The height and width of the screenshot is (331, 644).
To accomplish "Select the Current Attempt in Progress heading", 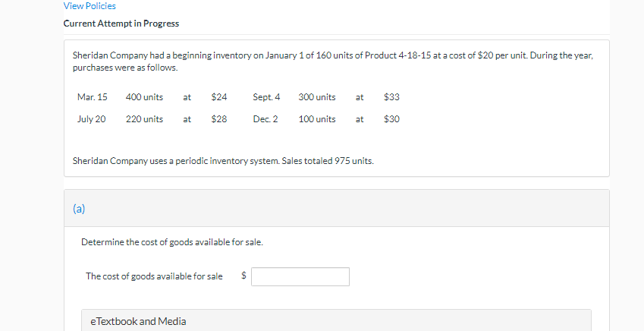I will click(x=121, y=24).
